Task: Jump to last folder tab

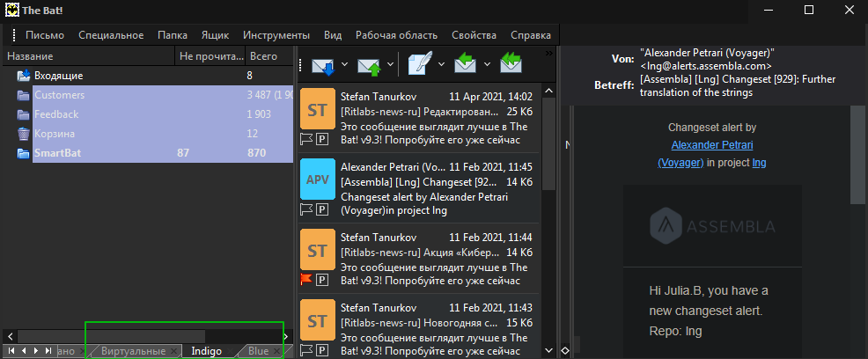Action: (48, 351)
